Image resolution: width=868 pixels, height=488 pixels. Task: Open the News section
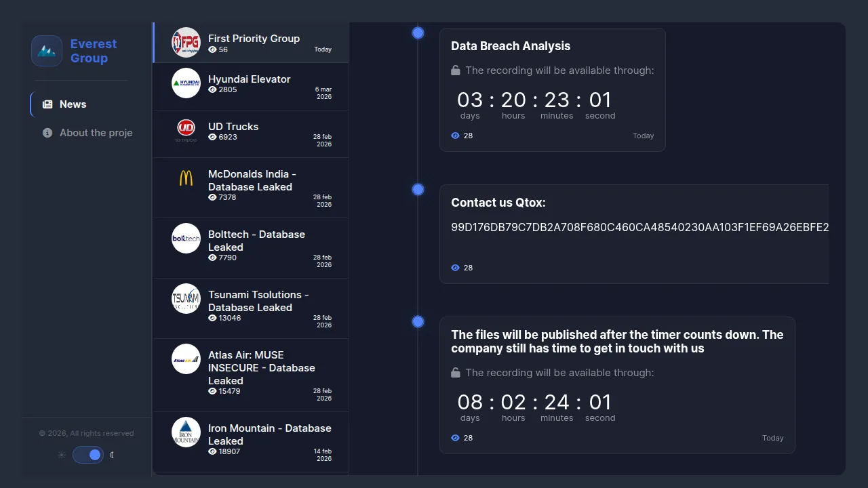tap(73, 104)
